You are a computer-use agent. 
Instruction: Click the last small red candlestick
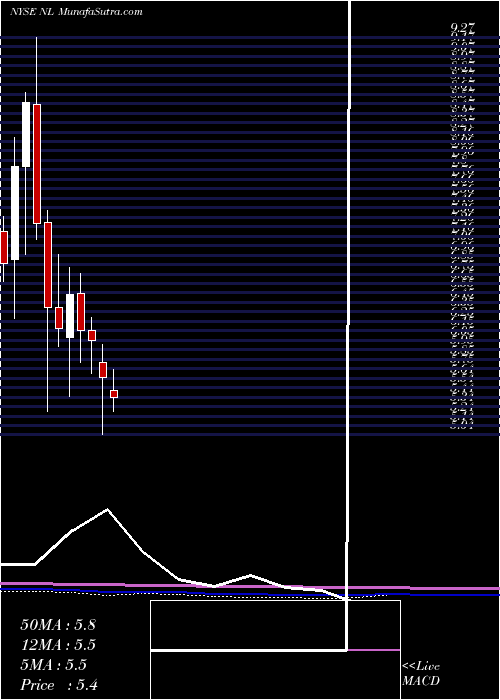pos(114,394)
